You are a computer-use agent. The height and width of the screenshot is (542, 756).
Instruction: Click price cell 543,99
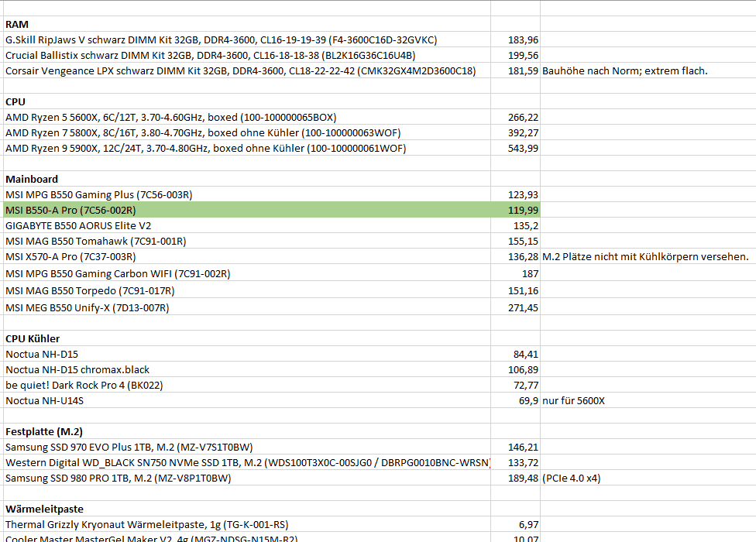(x=515, y=148)
